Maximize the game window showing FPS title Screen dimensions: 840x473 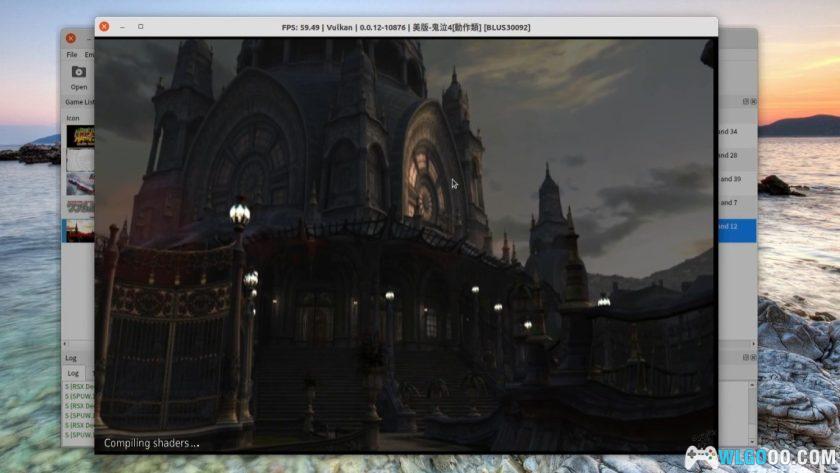140,26
